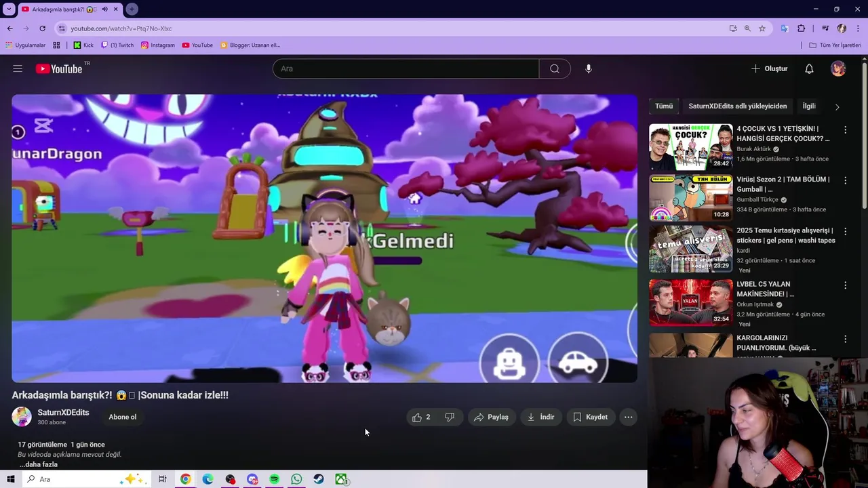868x488 pixels.
Task: Open 2025 Temu kırtasiye alışverişi thumbnail
Action: [691, 249]
